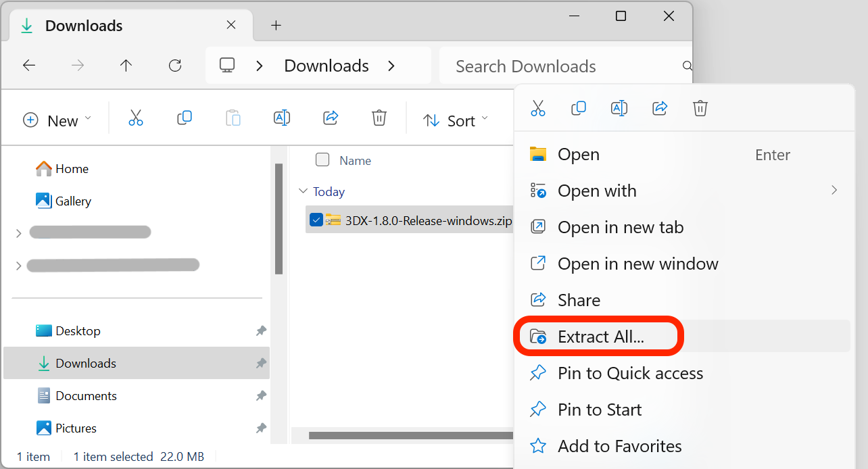Image resolution: width=868 pixels, height=469 pixels.
Task: Click the select-all checkbox next to Name
Action: (322, 160)
